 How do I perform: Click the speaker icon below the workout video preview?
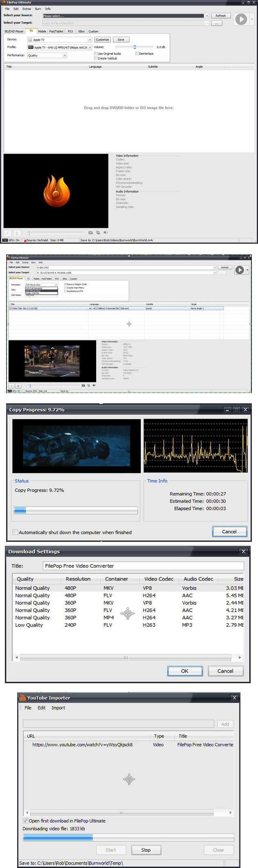pyautogui.click(x=94, y=385)
